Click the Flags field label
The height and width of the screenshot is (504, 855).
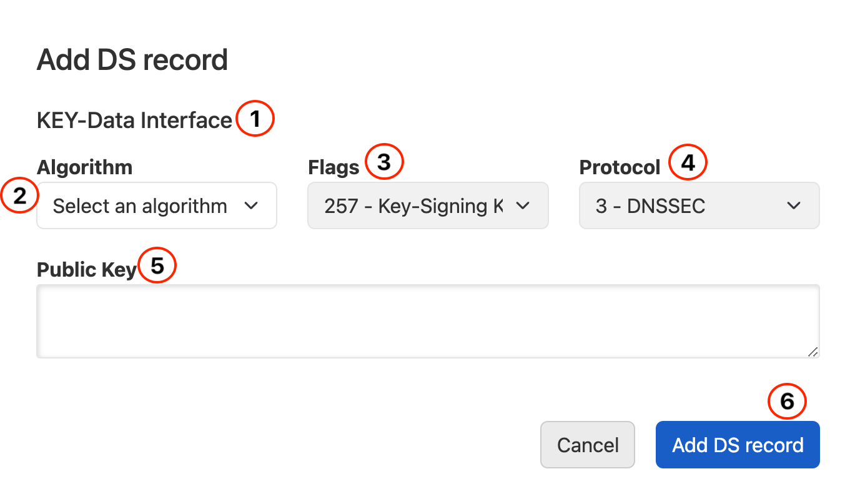pyautogui.click(x=333, y=167)
